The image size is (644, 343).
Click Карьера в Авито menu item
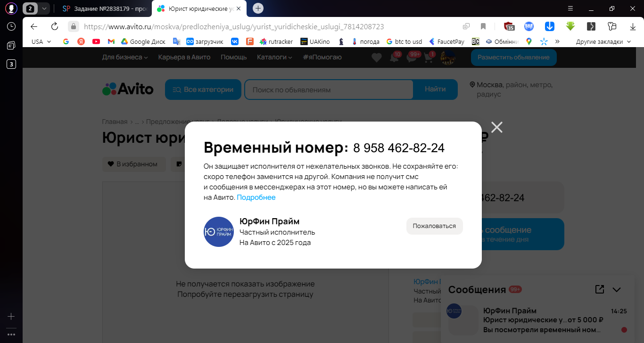click(184, 57)
